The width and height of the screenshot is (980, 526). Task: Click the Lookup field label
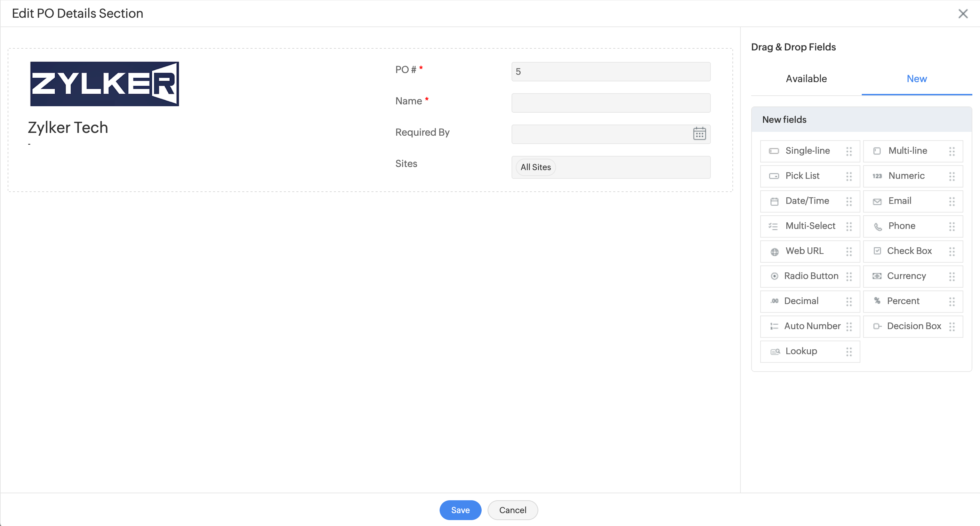click(801, 351)
